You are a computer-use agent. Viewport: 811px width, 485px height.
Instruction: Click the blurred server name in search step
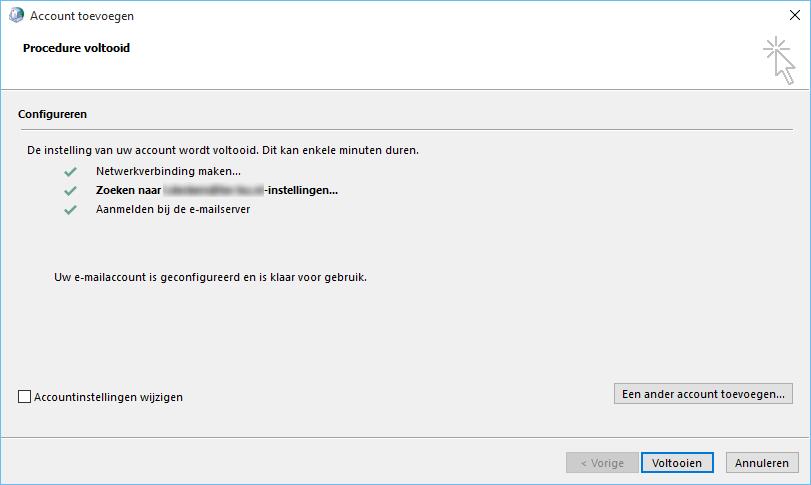[214, 190]
